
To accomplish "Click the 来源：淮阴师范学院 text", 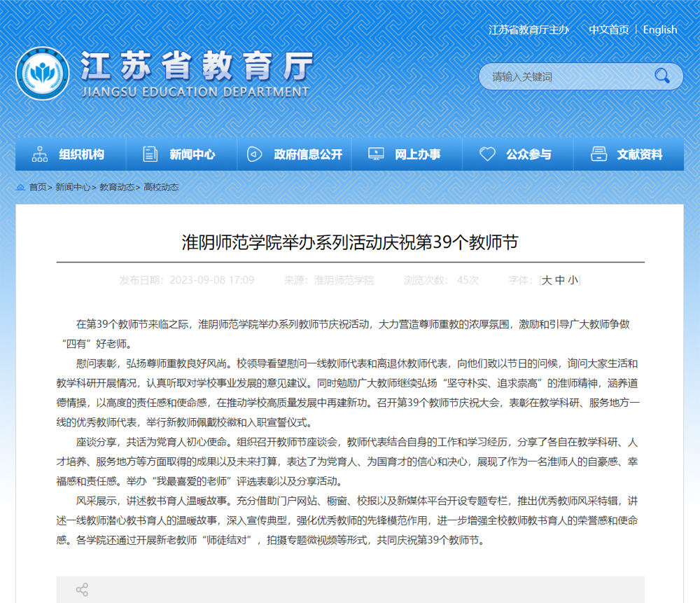I will click(x=329, y=281).
